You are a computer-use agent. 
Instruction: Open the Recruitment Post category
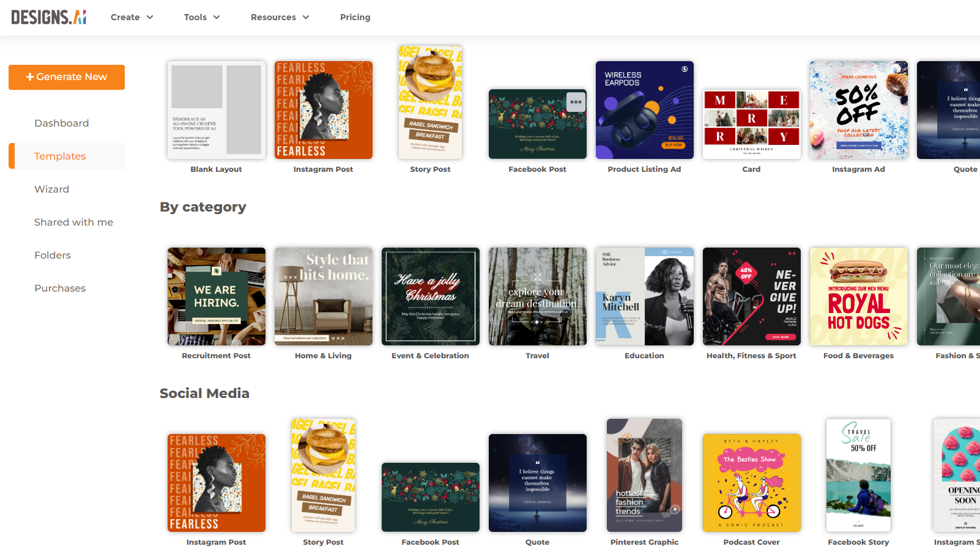[216, 297]
